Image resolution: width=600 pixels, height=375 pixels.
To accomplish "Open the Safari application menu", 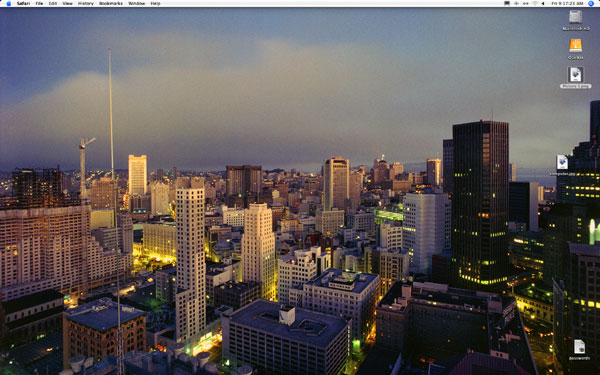I will [x=23, y=3].
